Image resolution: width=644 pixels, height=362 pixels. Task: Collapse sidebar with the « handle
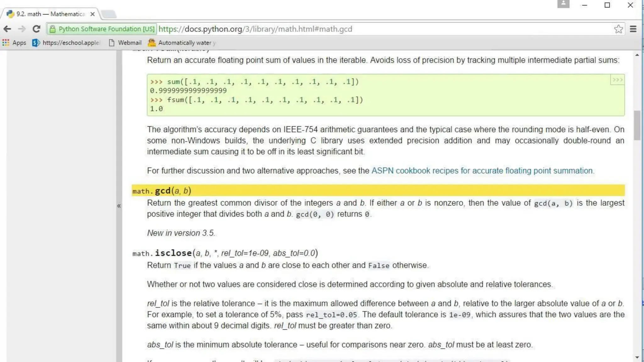point(119,206)
